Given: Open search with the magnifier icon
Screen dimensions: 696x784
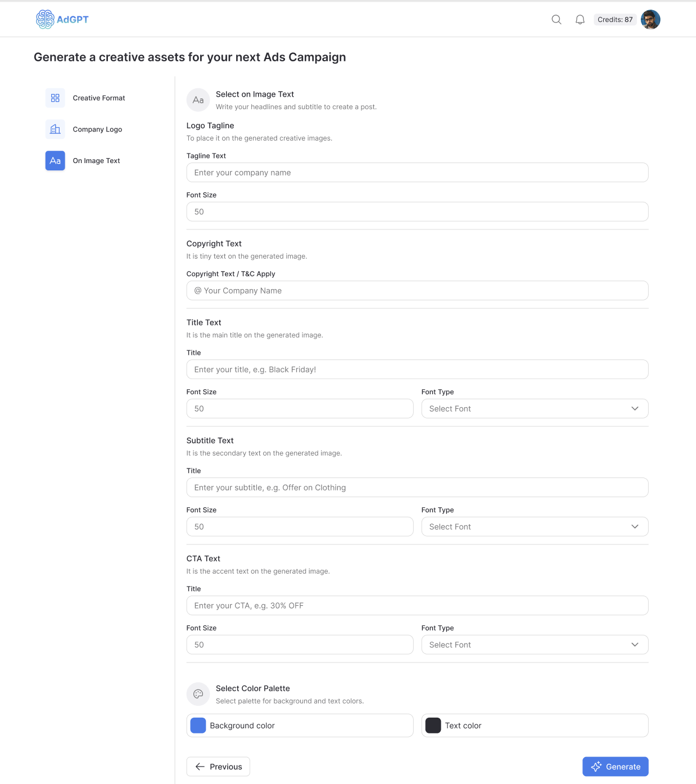Looking at the screenshot, I should click(x=557, y=20).
